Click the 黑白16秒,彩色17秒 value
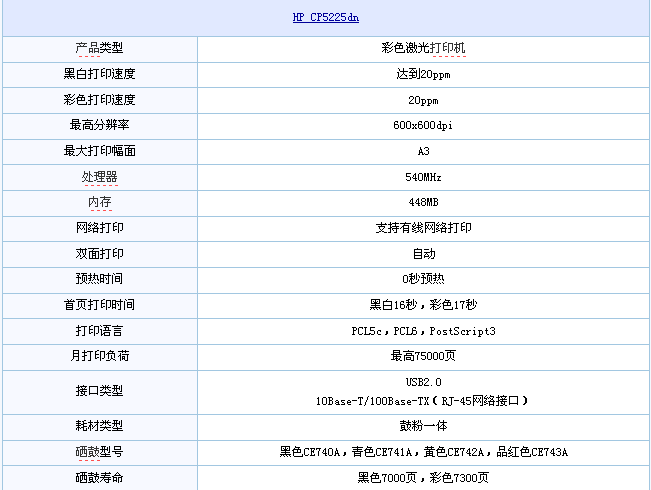This screenshot has width=651, height=490. (423, 305)
